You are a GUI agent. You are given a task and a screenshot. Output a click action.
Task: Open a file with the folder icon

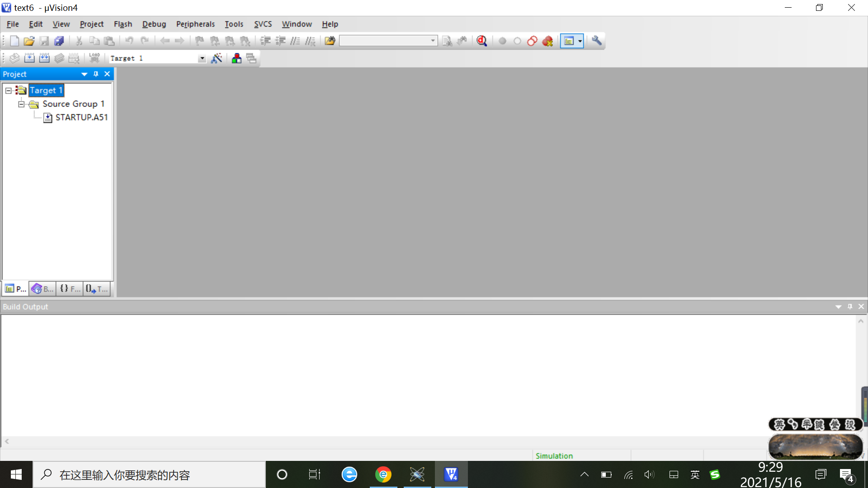[x=29, y=41]
